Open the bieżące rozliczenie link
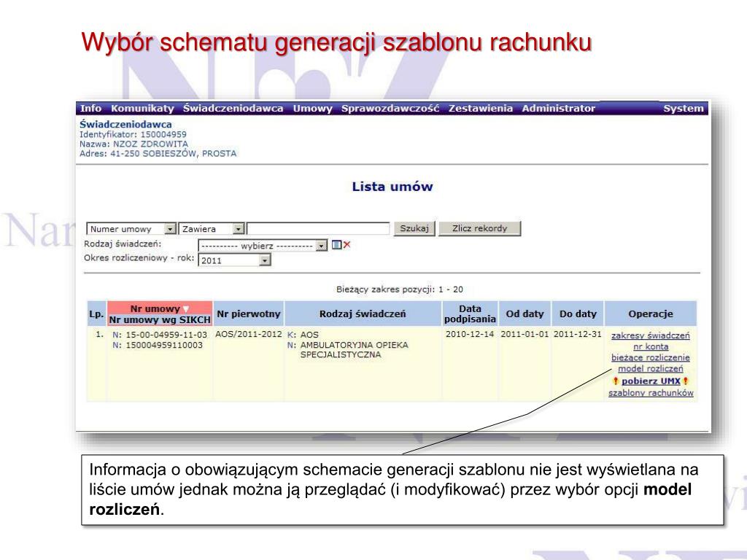This screenshot has width=747, height=560. [x=650, y=357]
